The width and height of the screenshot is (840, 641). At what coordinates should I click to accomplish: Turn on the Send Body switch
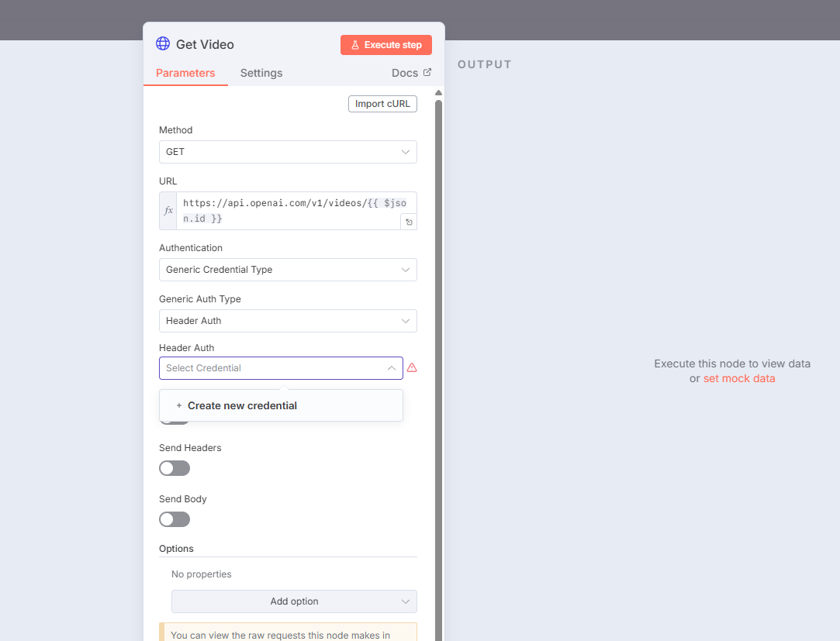175,519
